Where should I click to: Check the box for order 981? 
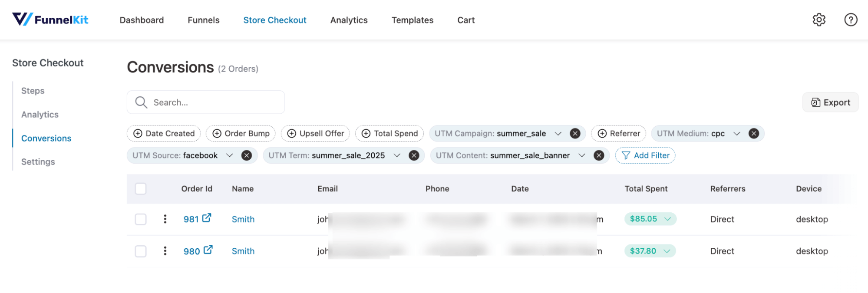click(x=141, y=219)
